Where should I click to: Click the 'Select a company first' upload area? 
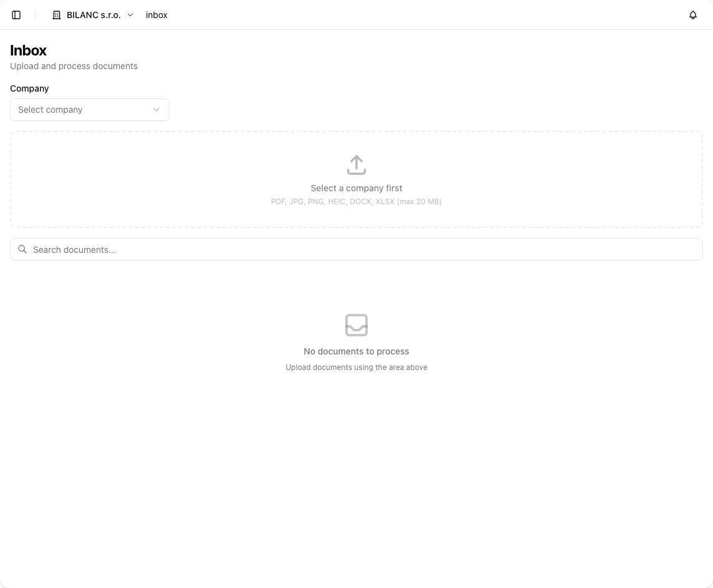(x=356, y=179)
